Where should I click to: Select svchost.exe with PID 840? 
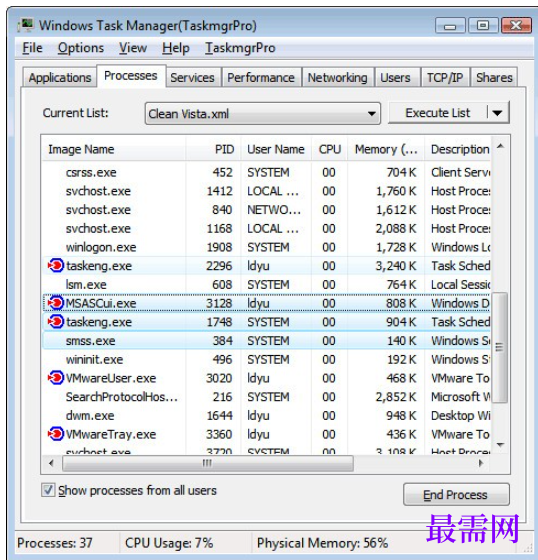[x=266, y=210]
